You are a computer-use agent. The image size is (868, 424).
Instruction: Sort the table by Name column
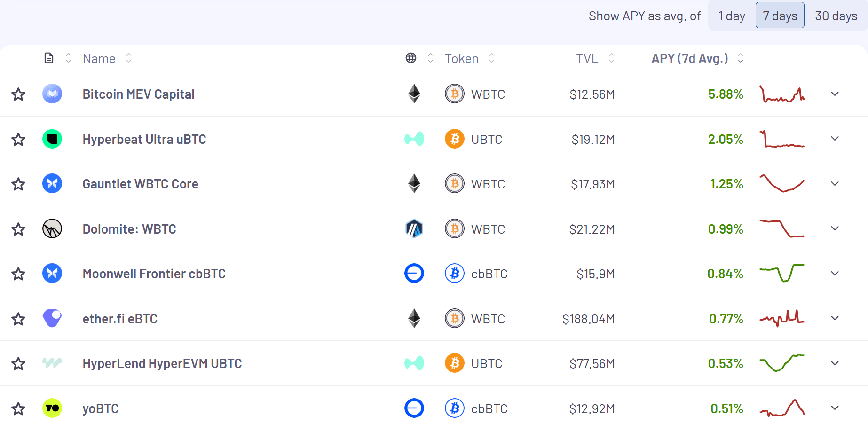pos(107,58)
